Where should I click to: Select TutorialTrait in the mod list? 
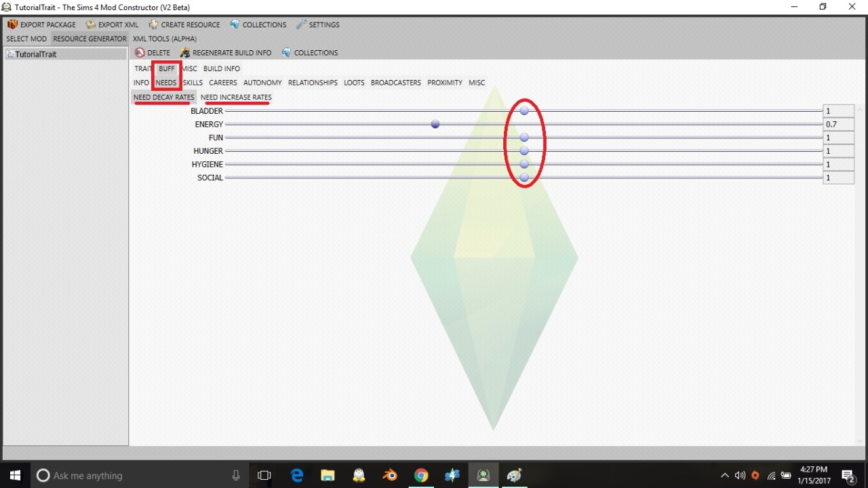(65, 54)
